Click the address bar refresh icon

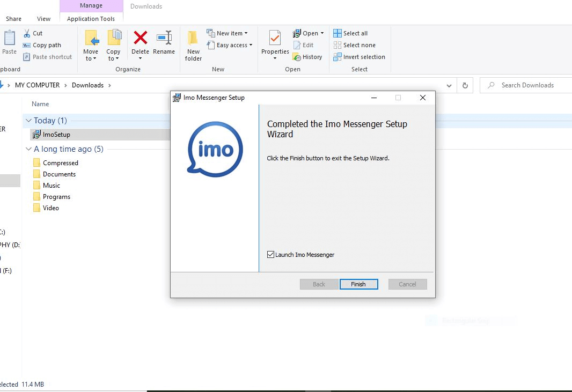coord(465,85)
